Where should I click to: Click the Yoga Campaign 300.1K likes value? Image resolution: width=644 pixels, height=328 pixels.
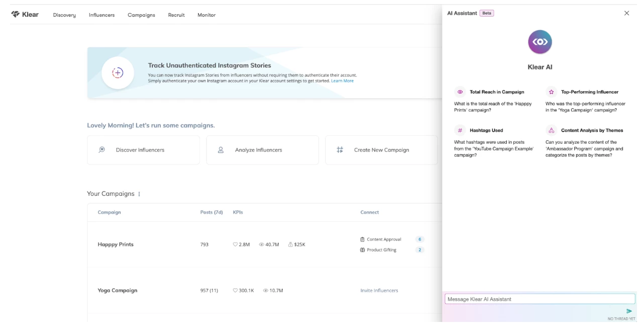click(247, 290)
